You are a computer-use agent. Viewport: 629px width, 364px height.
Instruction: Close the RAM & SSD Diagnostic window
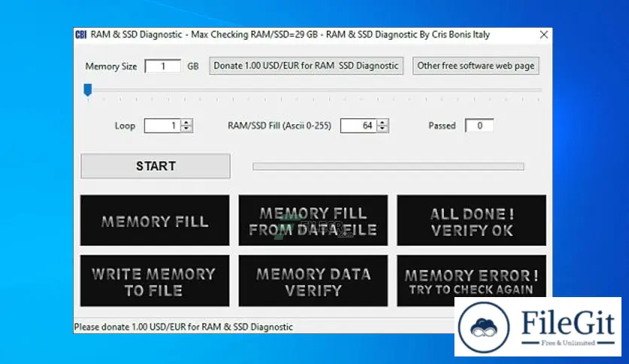click(543, 35)
